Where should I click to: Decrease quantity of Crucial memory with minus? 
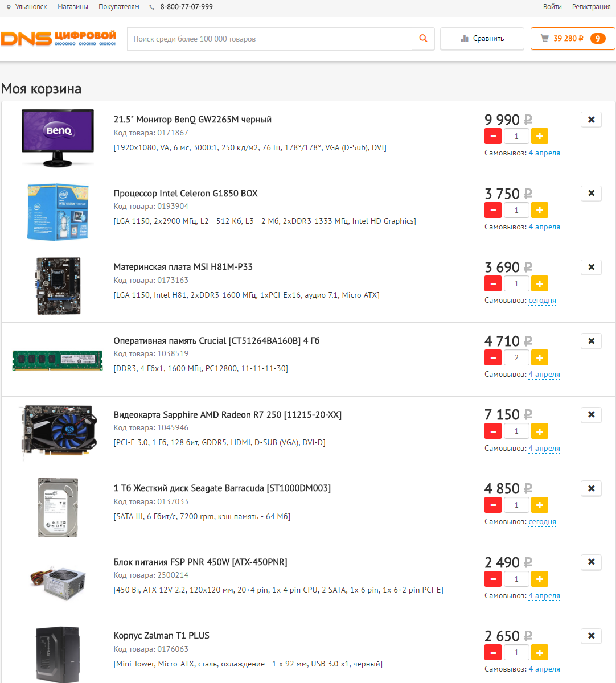coord(493,357)
